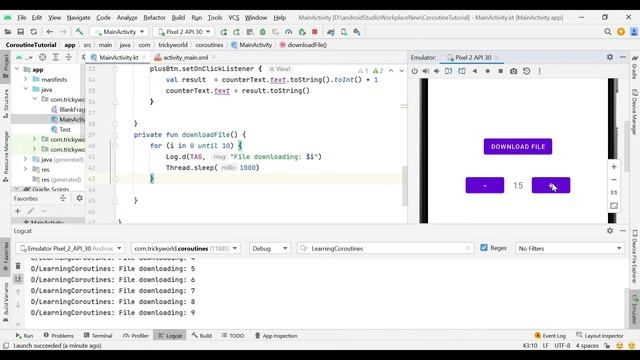Image resolution: width=640 pixels, height=360 pixels.
Task: Open the Tools menu
Action: [x=215, y=18]
